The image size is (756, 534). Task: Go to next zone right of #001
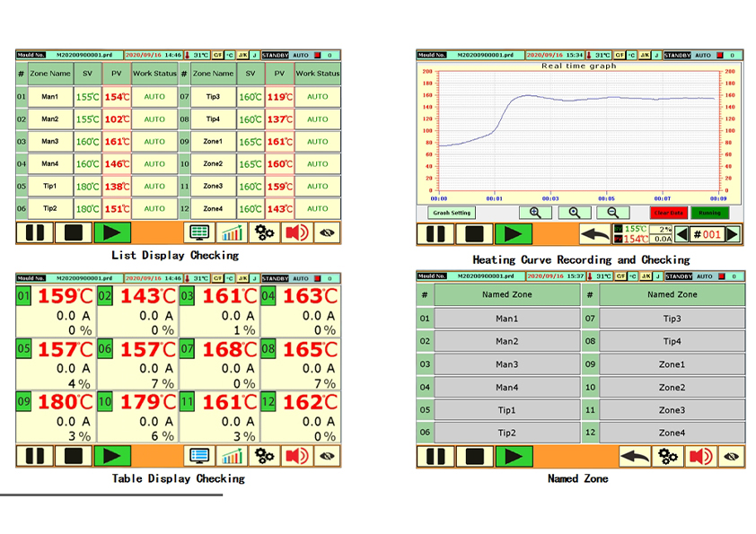click(733, 234)
